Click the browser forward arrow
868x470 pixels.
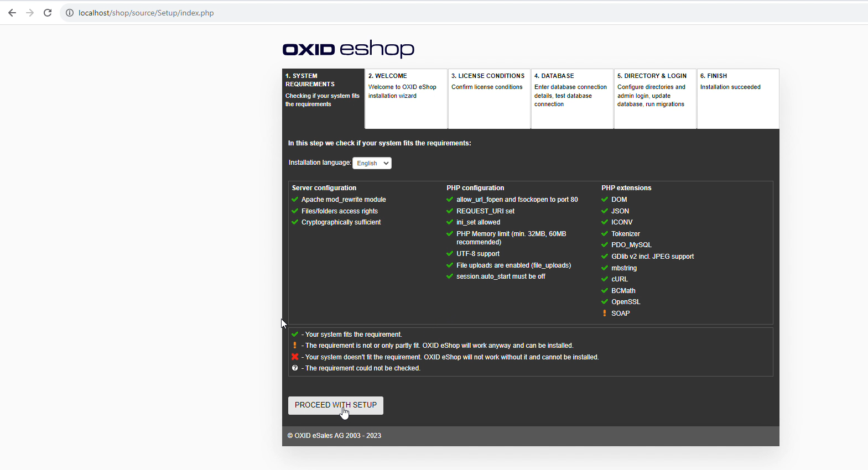pyautogui.click(x=30, y=13)
